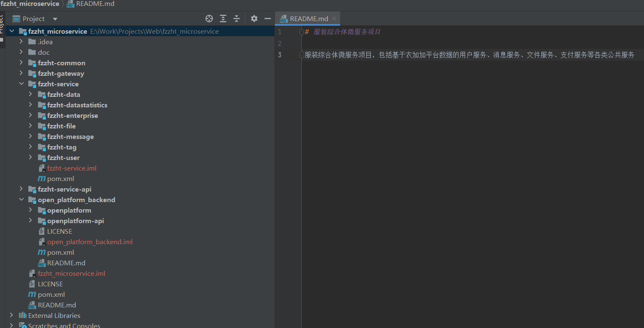Expand the fzzht-tag module

click(x=30, y=147)
